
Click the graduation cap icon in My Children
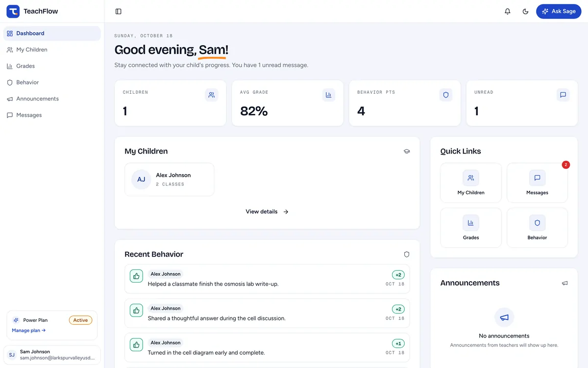click(x=406, y=151)
